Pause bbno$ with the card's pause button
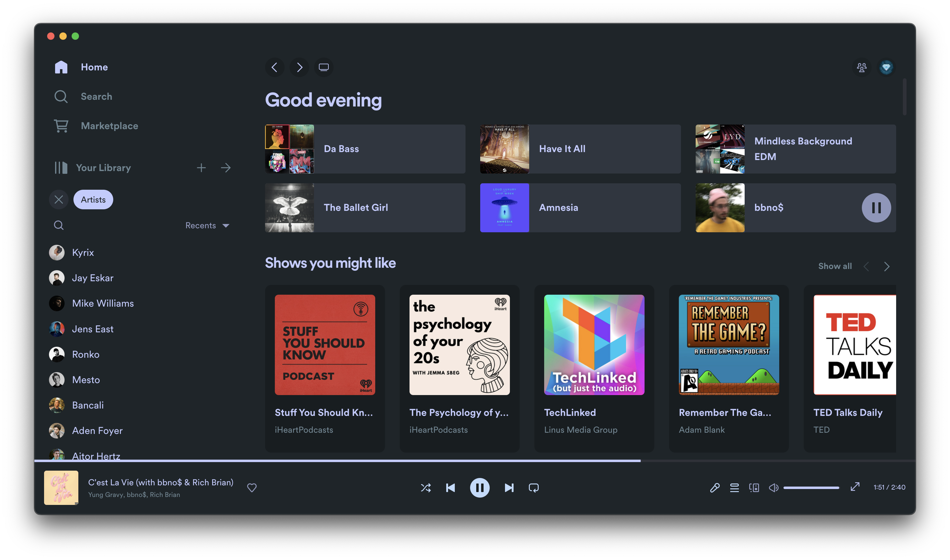950x560 pixels. click(x=876, y=207)
